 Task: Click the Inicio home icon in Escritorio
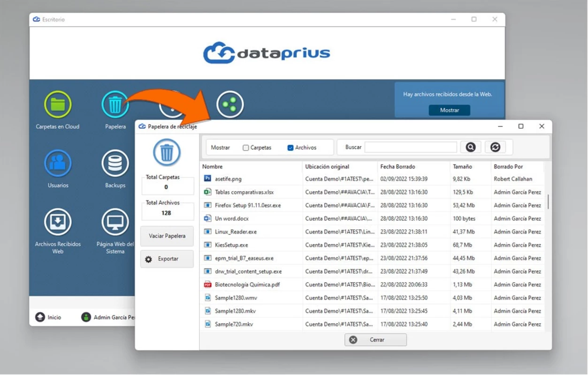point(40,317)
